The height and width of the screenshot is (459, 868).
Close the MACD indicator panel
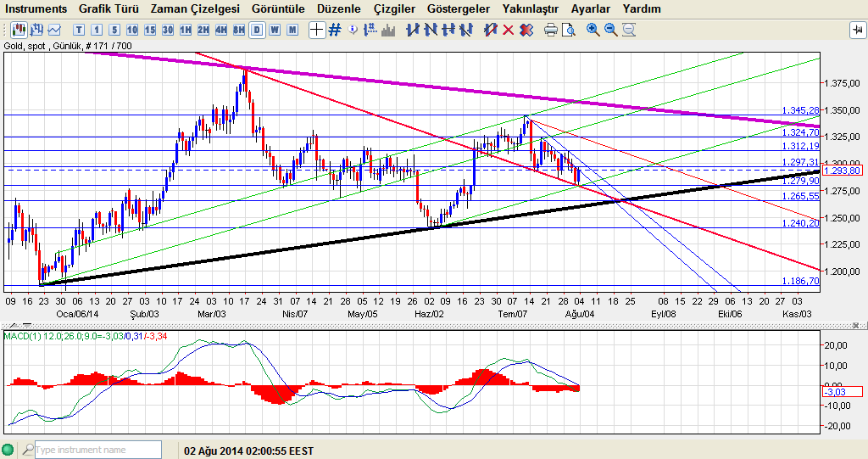[856, 326]
